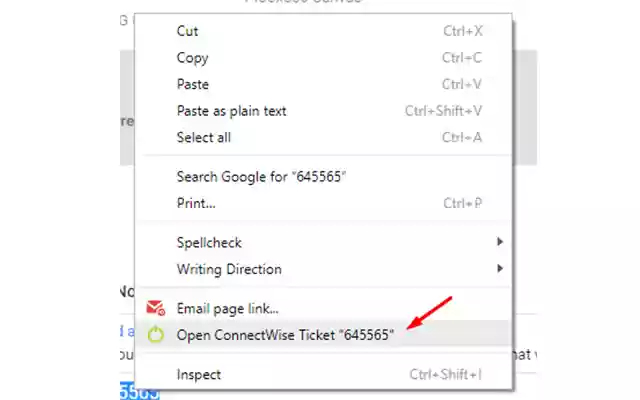
Task: Click the blue link behind the menu's left edge
Action: [126, 331]
